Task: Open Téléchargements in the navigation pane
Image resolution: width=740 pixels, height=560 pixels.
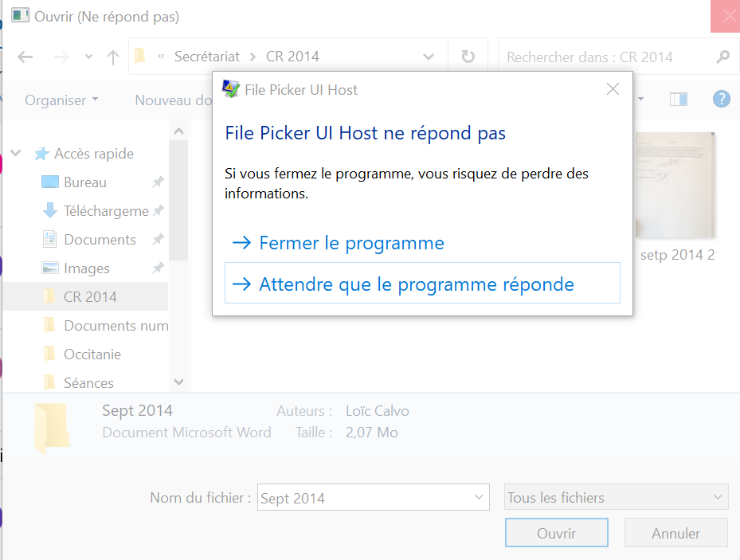Action: [x=106, y=211]
